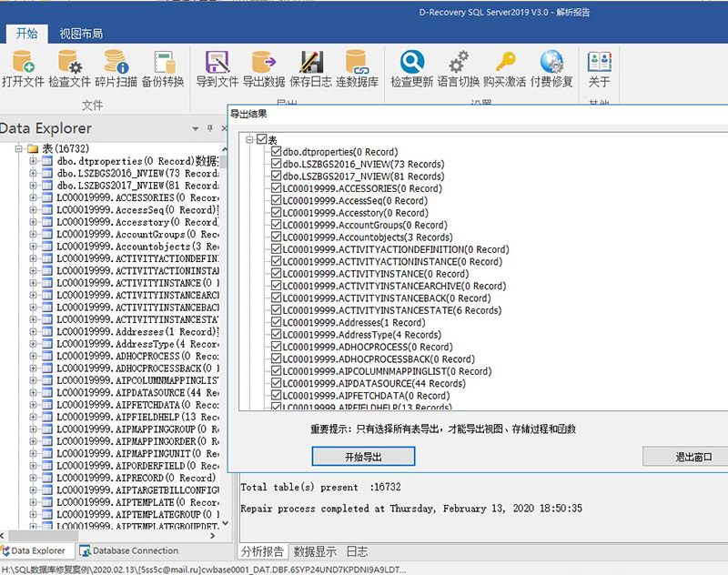Expand LC00019999.AIPMAPPINGORDER tree node
This screenshot has height=575, width=728.
(x=33, y=441)
